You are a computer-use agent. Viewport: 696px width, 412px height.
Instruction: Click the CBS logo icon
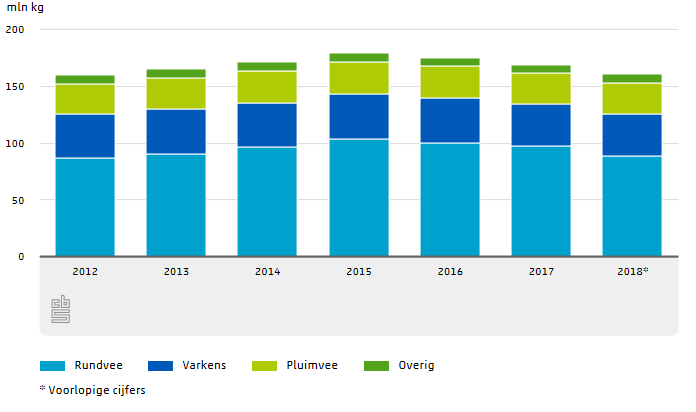(61, 309)
